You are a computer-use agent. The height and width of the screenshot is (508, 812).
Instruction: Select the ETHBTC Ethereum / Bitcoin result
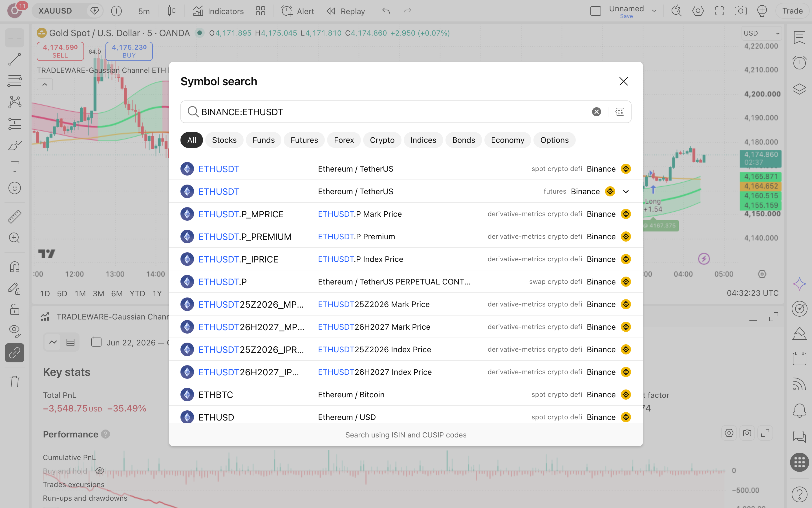click(x=406, y=395)
